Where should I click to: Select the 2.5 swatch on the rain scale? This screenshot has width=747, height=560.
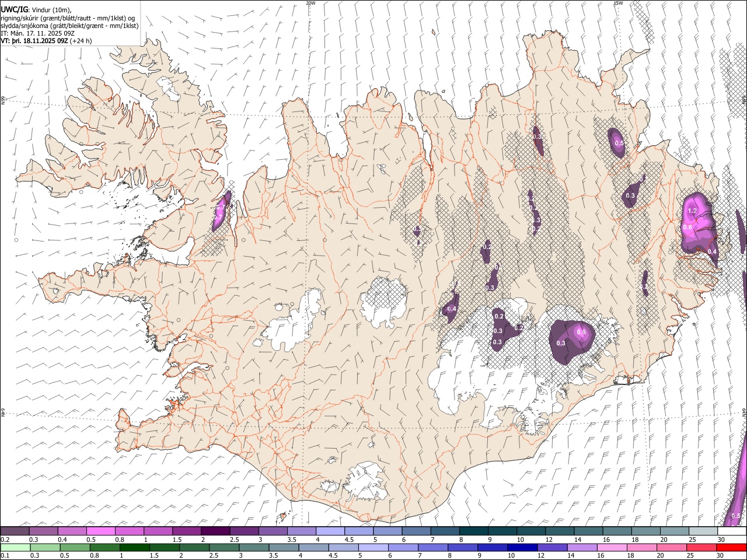point(224,548)
